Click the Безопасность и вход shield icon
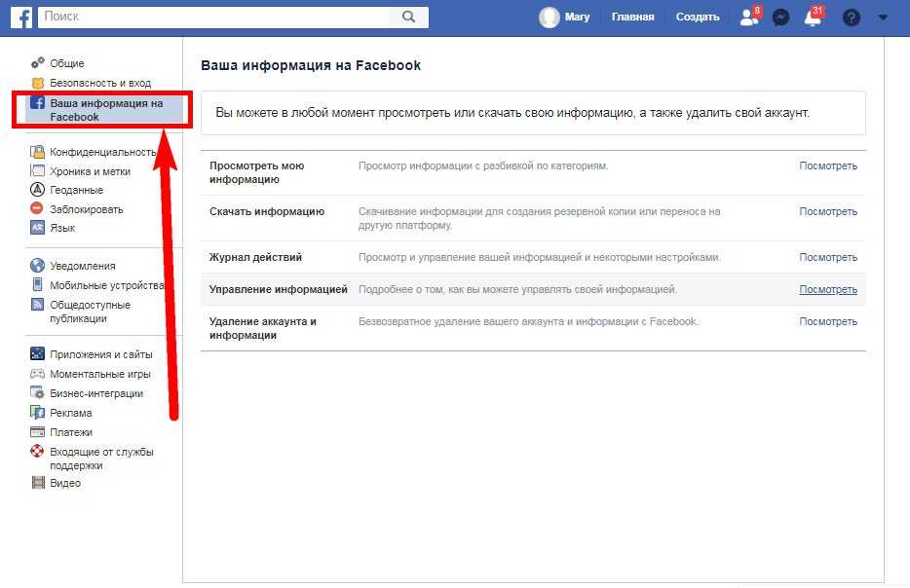910x588 pixels. point(37,83)
